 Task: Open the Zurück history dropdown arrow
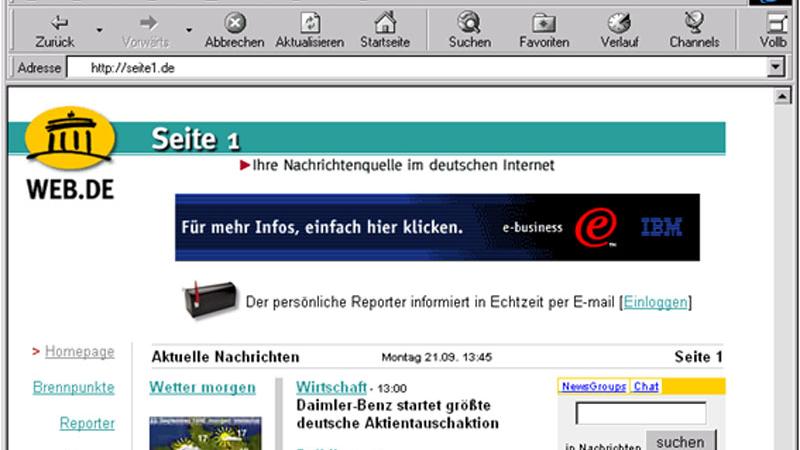pyautogui.click(x=99, y=31)
